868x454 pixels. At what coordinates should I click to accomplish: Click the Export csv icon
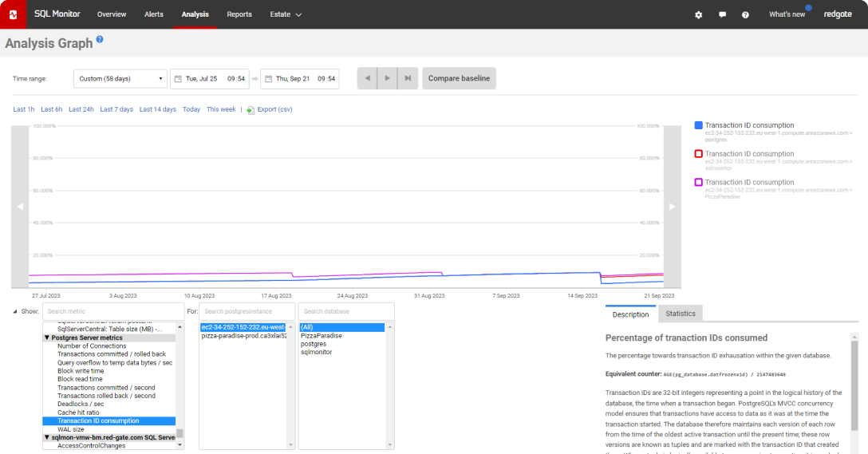[x=251, y=109]
